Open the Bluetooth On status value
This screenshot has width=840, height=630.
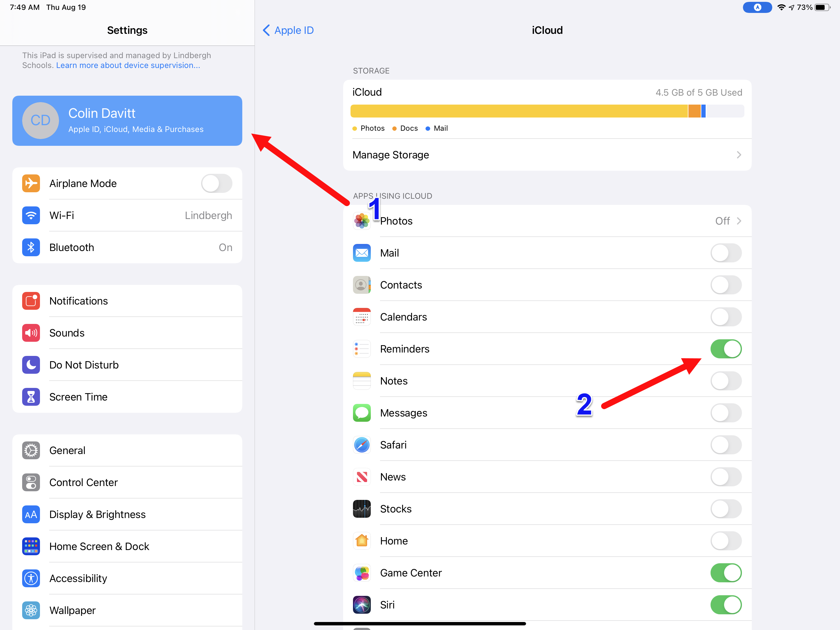225,247
